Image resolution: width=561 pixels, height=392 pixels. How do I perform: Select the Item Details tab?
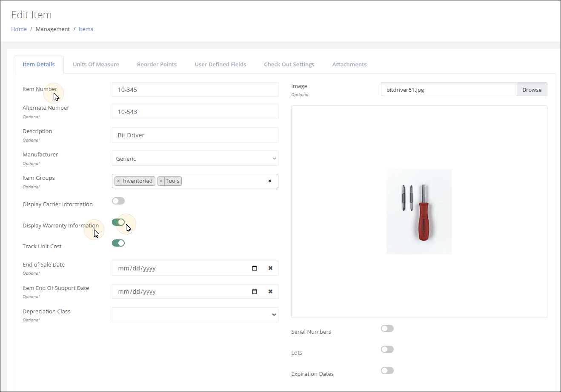[39, 65]
